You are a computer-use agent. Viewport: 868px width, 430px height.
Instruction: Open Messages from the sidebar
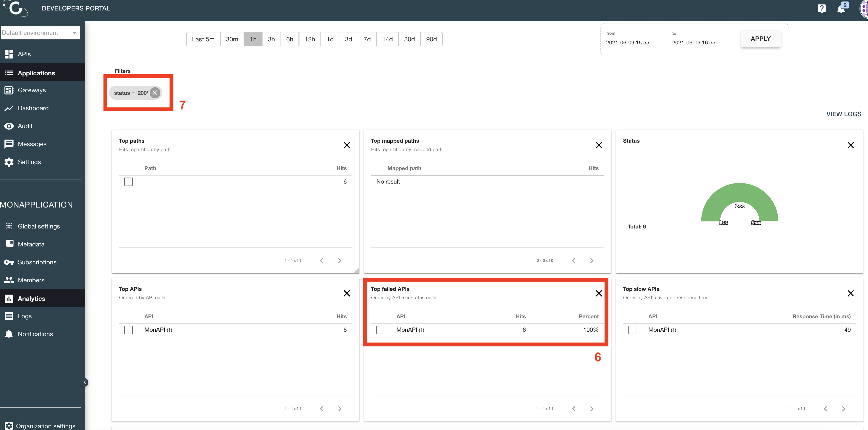[x=32, y=144]
